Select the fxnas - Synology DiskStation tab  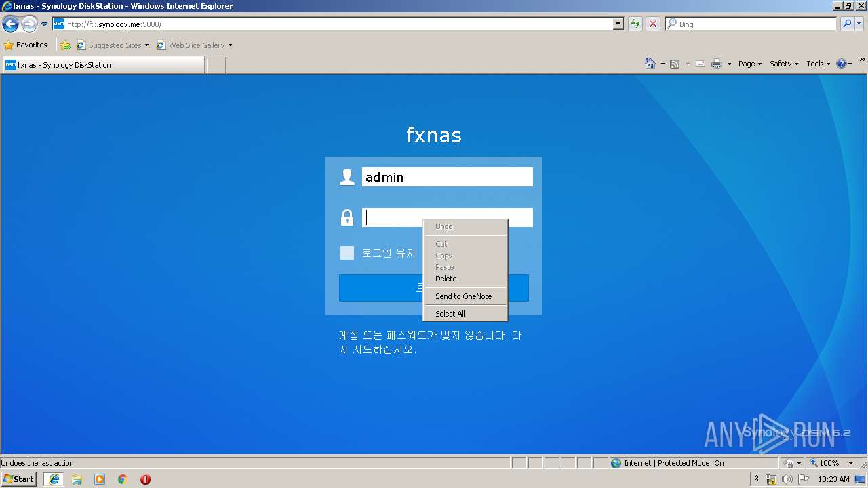tap(103, 65)
